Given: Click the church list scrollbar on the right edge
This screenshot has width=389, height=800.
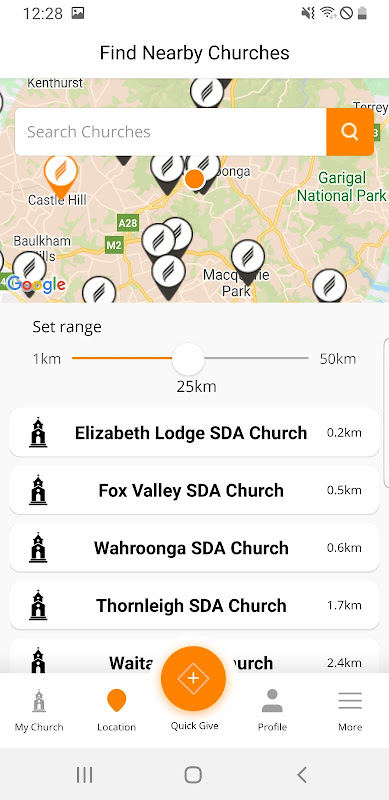Looking at the screenshot, I should pyautogui.click(x=386, y=413).
